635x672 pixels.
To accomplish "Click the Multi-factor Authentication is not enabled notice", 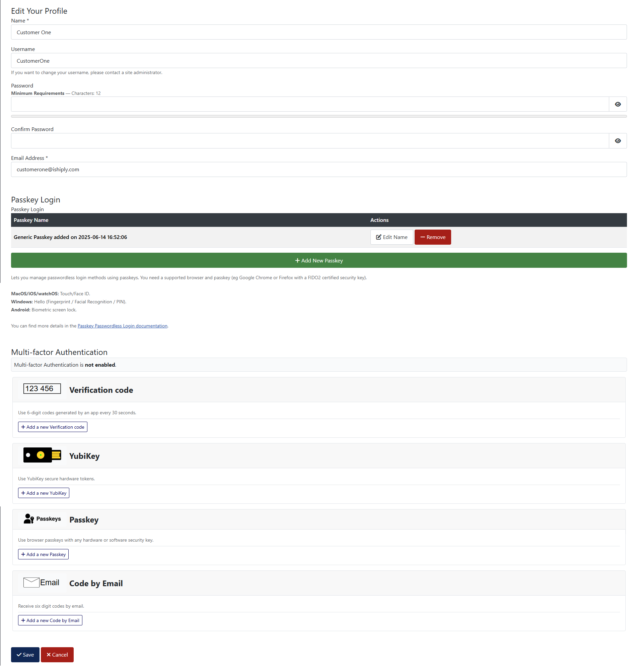I will pyautogui.click(x=319, y=365).
